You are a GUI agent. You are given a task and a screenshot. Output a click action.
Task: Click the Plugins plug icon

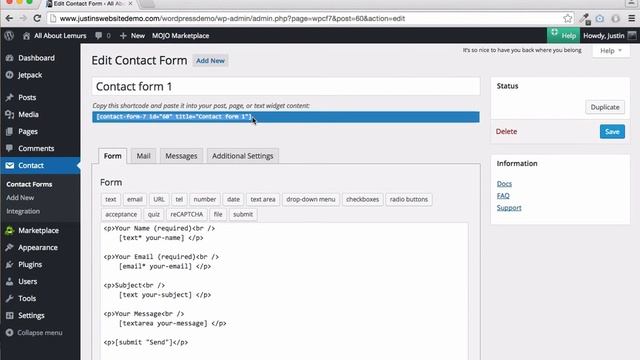coord(9,264)
